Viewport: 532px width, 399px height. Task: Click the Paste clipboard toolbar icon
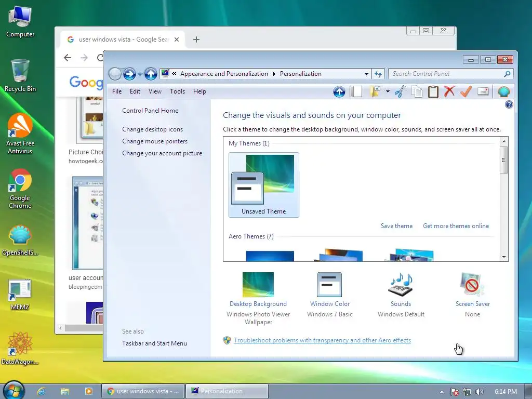[x=433, y=91]
